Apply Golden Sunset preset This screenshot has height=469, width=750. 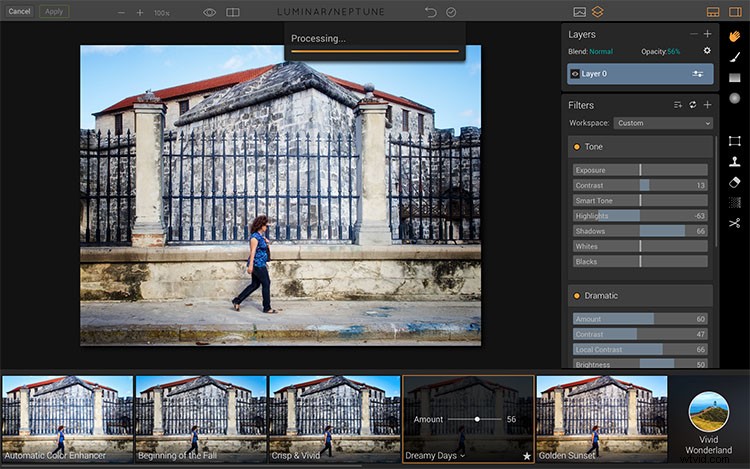tap(602, 419)
